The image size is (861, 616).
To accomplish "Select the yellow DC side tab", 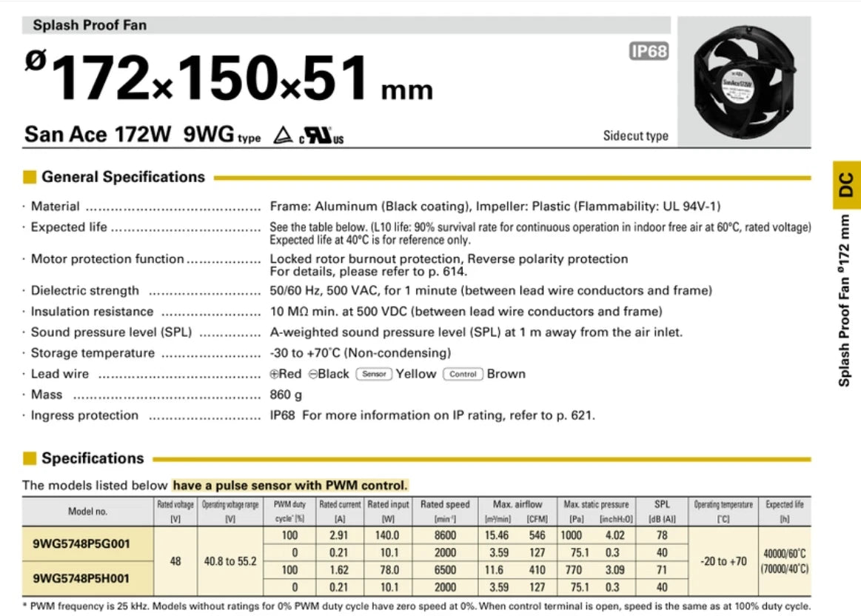I will coord(847,185).
